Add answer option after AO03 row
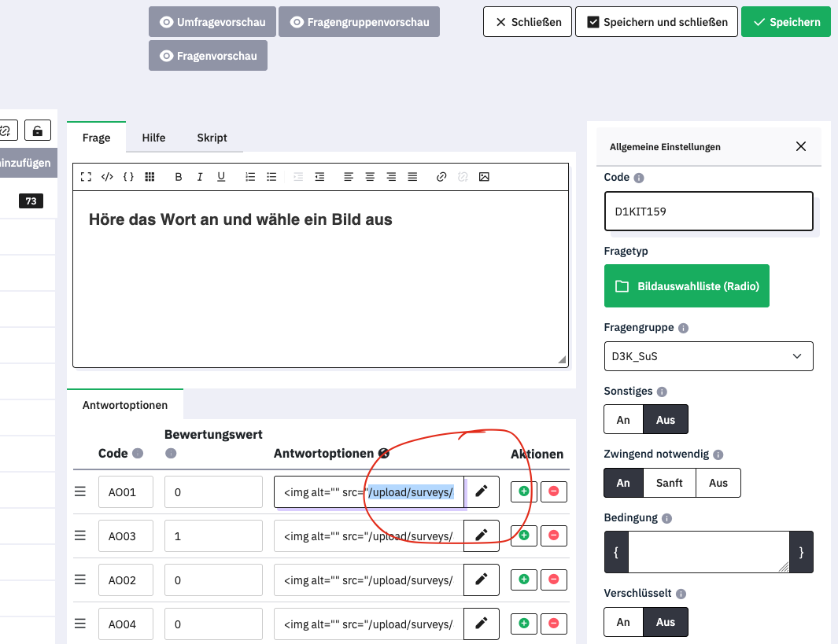838x644 pixels. [524, 535]
